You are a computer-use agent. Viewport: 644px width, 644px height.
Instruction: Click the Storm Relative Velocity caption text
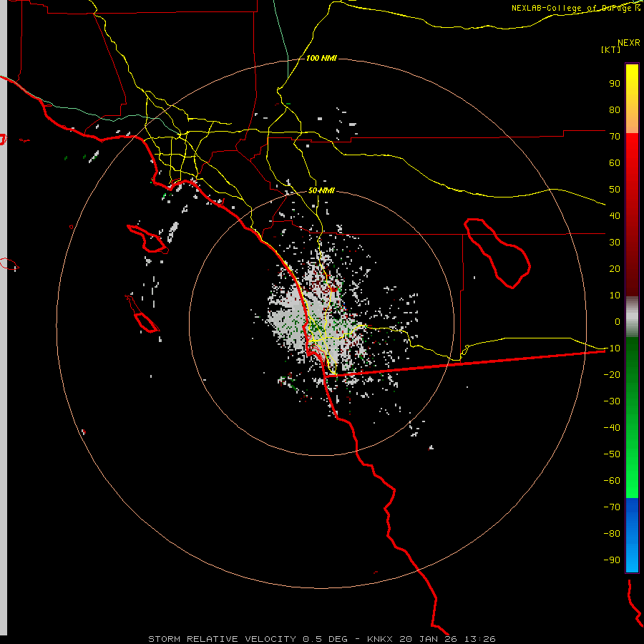point(321,639)
